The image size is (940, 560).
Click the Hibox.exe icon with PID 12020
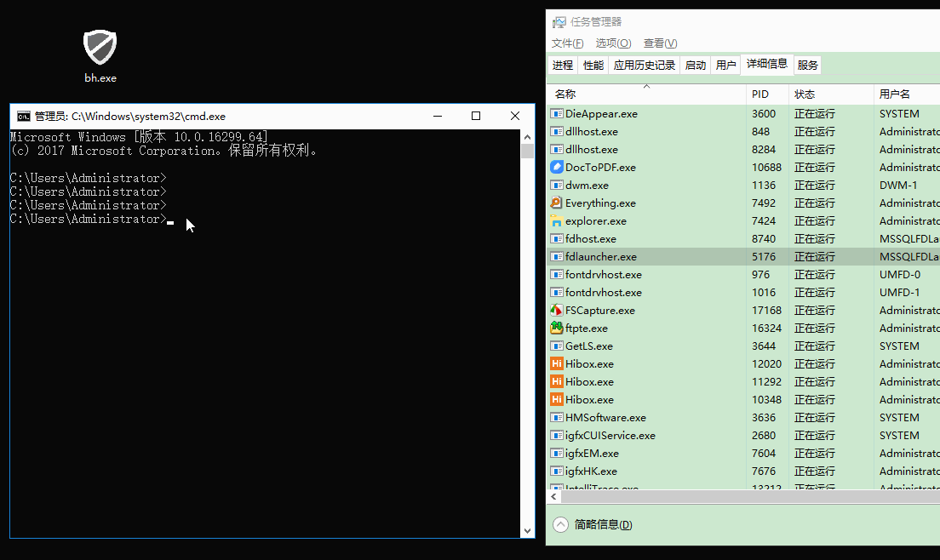tap(557, 364)
